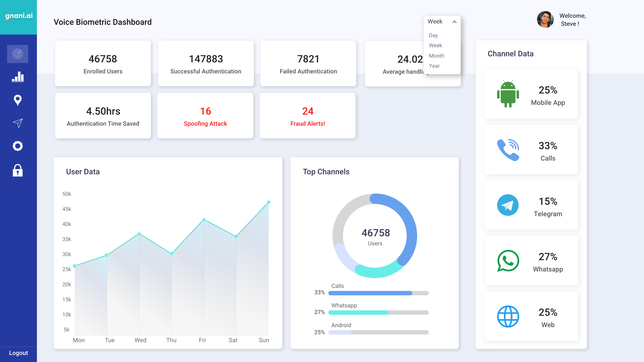Click the location pin icon in sidebar
This screenshot has width=644, height=362.
[18, 100]
